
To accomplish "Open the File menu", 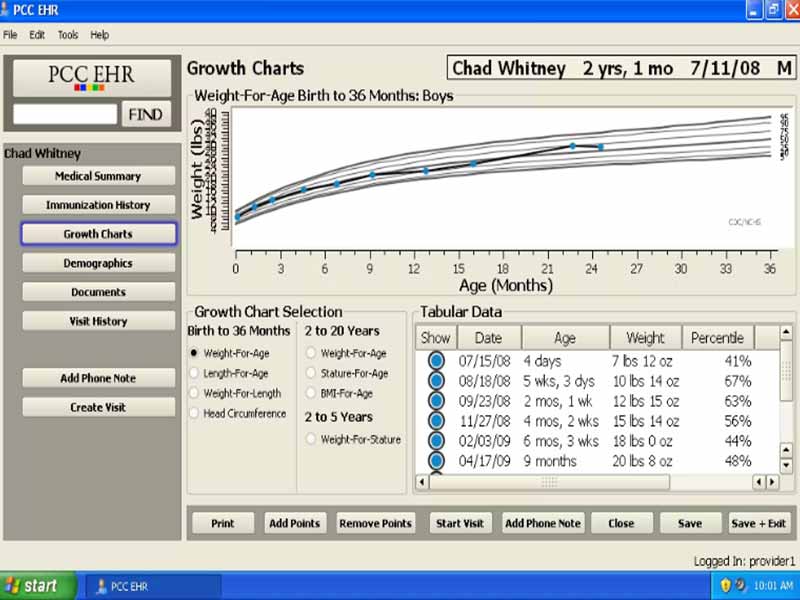I will pyautogui.click(x=10, y=33).
